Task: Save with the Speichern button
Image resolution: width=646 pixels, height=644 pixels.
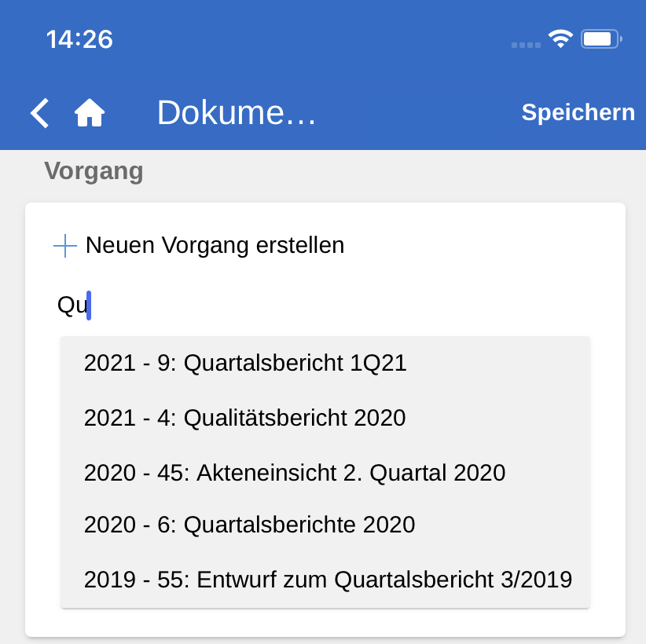Action: coord(578,112)
